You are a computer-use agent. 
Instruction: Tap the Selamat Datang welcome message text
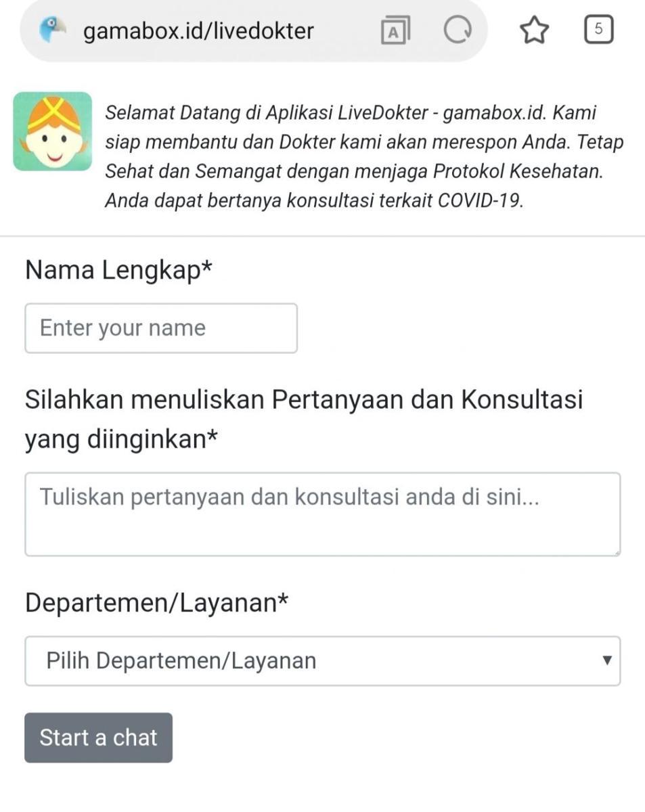click(x=364, y=157)
